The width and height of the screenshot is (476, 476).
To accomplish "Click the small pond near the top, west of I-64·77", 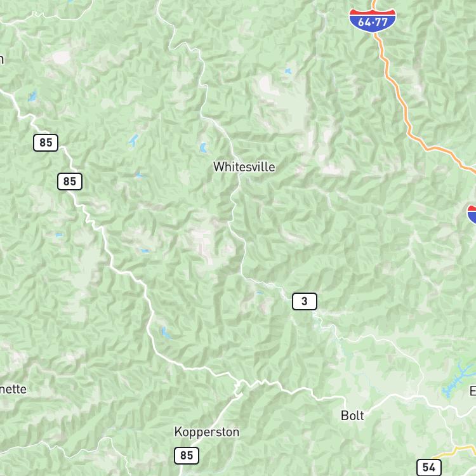I will [288, 71].
